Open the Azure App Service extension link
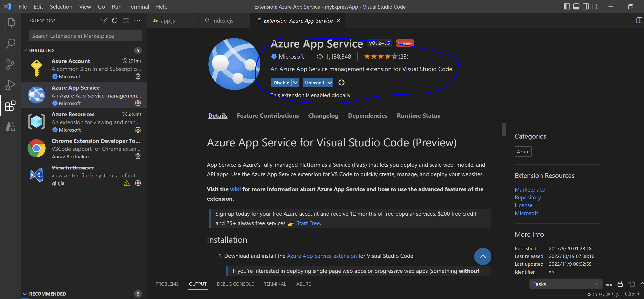 [x=322, y=256]
